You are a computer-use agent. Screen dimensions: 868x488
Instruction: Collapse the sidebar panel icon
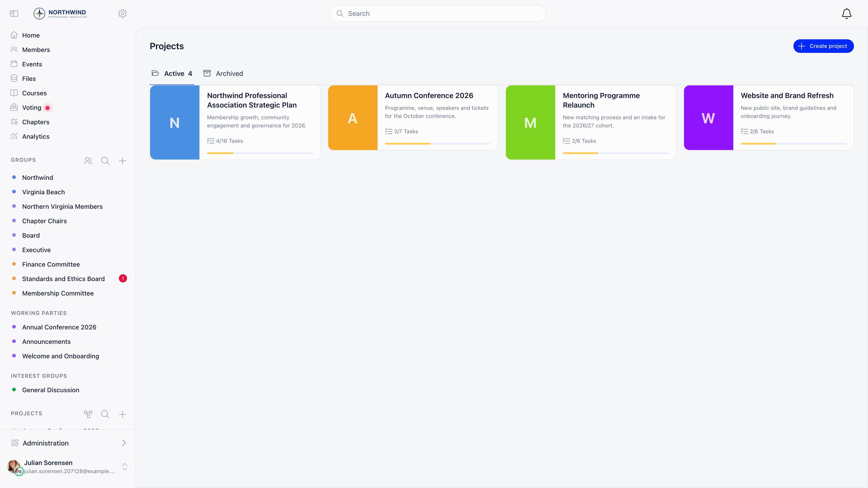tap(14, 14)
